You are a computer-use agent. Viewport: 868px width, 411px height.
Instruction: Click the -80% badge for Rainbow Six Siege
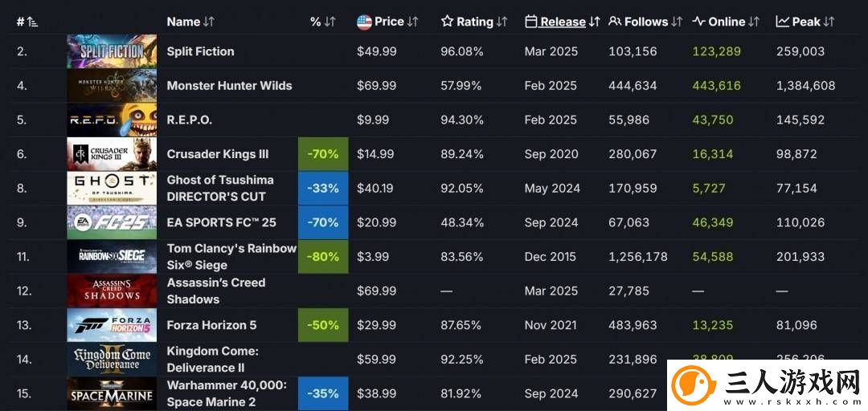pyautogui.click(x=323, y=257)
